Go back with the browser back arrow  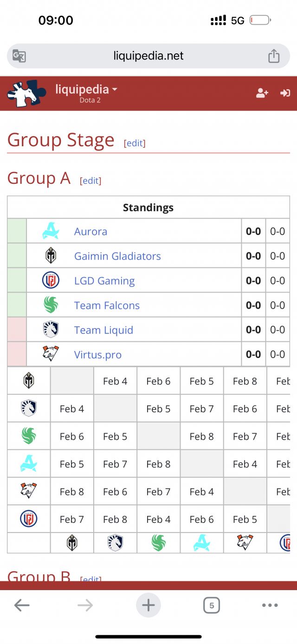click(x=22, y=605)
